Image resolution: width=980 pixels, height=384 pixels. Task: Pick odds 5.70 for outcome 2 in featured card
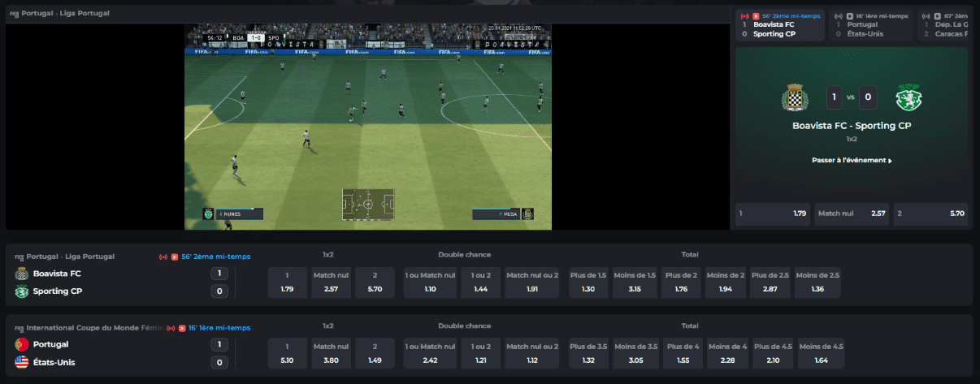pyautogui.click(x=930, y=214)
